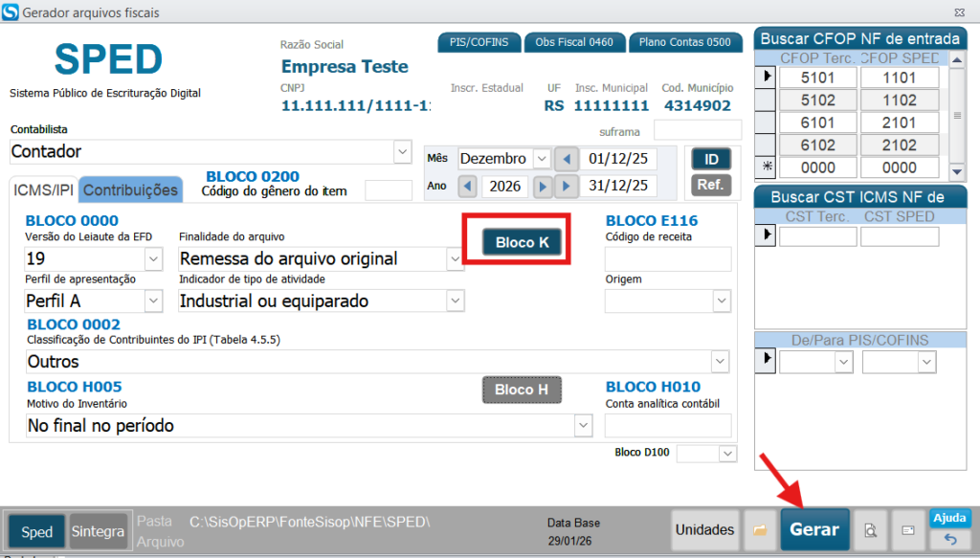Switch to Sped mode button

37,532
